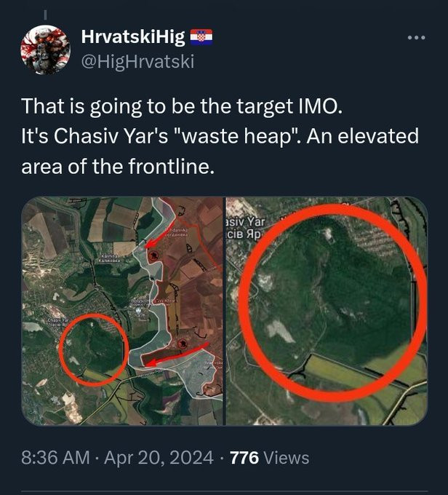This screenshot has width=448, height=495.
Task: Open the left frontline map image
Action: click(122, 311)
